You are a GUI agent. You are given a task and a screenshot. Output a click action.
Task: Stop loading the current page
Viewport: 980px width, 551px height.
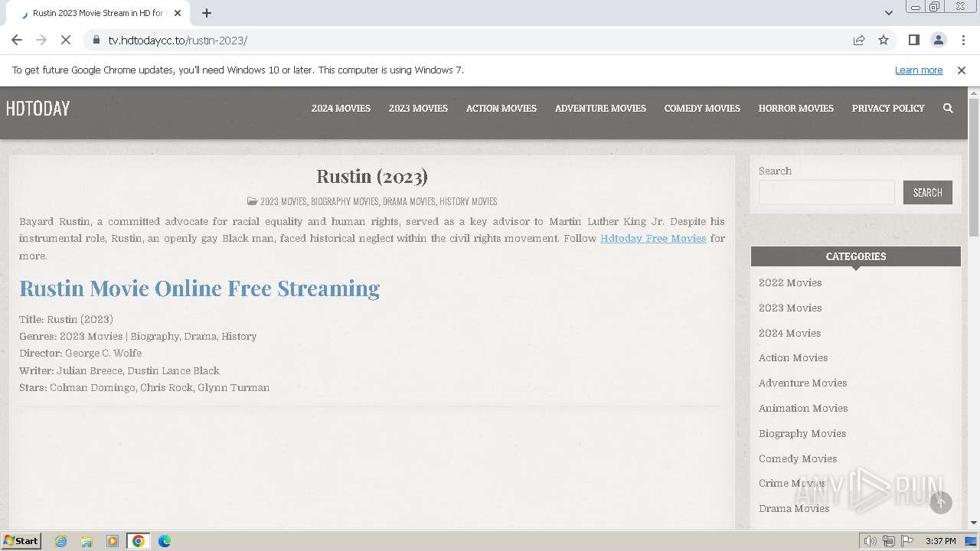65,40
